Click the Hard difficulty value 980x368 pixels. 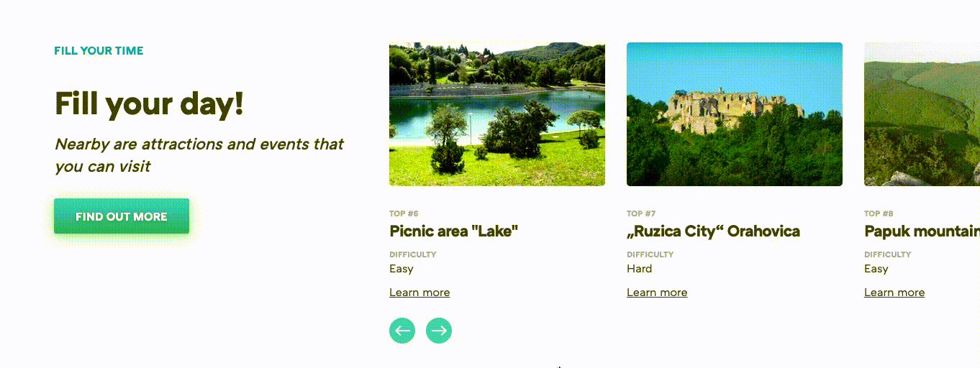(x=640, y=269)
